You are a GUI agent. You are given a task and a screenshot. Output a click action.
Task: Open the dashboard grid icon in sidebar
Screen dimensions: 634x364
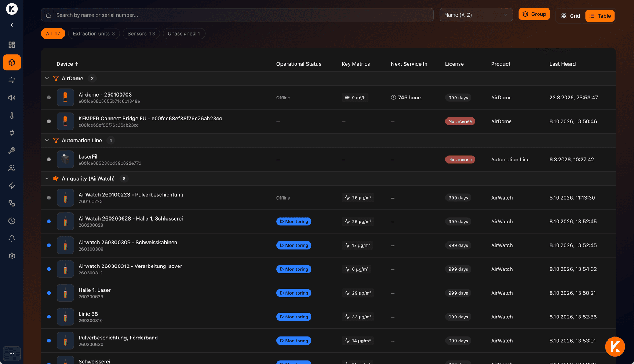[12, 45]
